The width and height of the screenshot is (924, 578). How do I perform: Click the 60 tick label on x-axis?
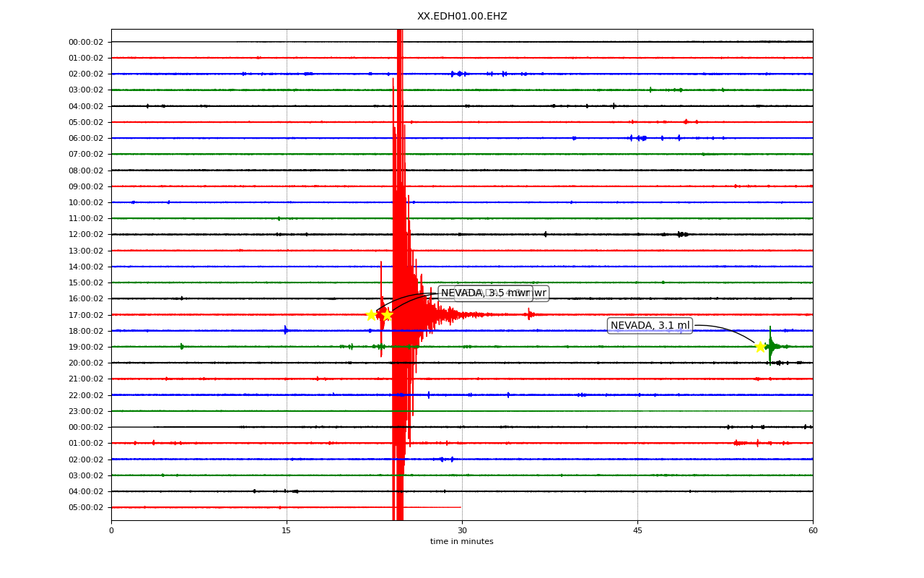(813, 531)
